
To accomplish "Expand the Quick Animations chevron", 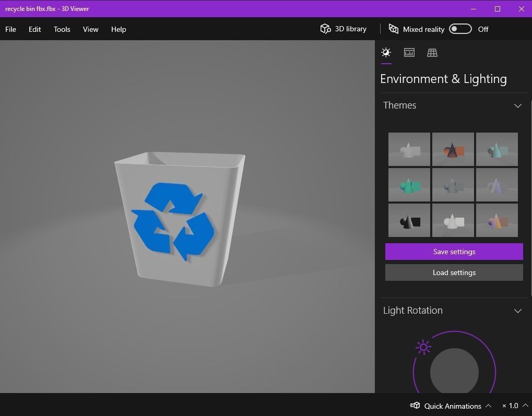I will click(x=489, y=406).
